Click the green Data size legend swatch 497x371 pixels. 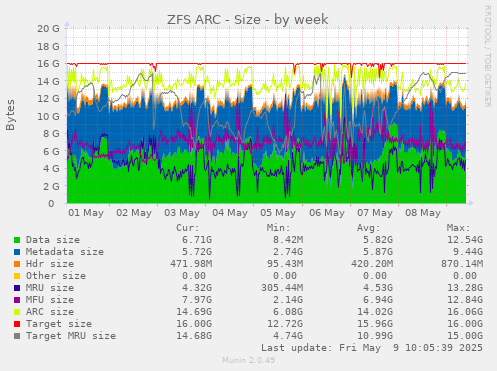(17, 240)
